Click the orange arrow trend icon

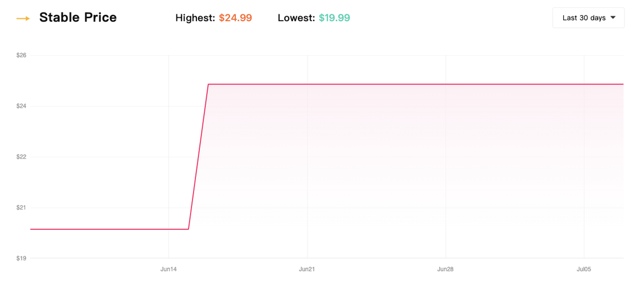click(23, 18)
